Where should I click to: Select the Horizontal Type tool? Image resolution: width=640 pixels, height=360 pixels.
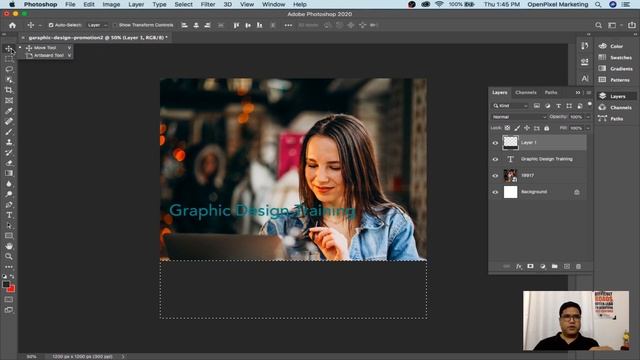click(9, 215)
